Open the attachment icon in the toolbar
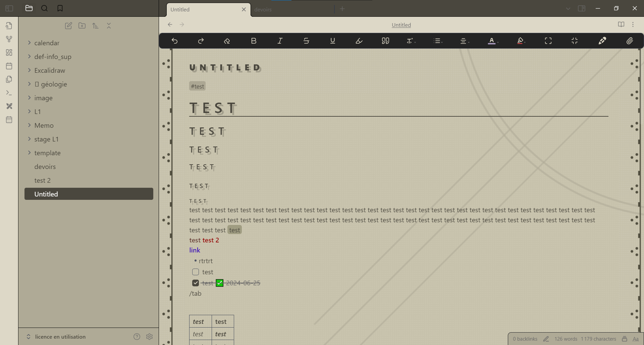This screenshot has height=345, width=644. 630,41
